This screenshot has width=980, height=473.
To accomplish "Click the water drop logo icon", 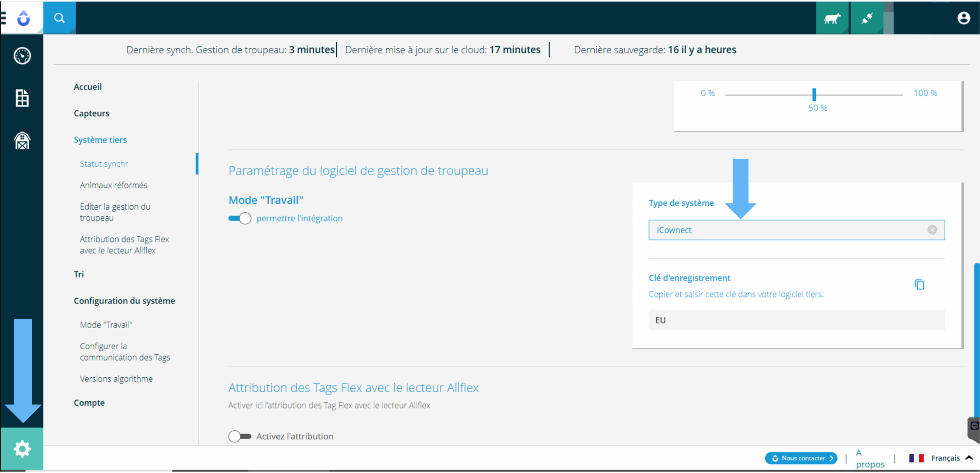I will (x=23, y=18).
